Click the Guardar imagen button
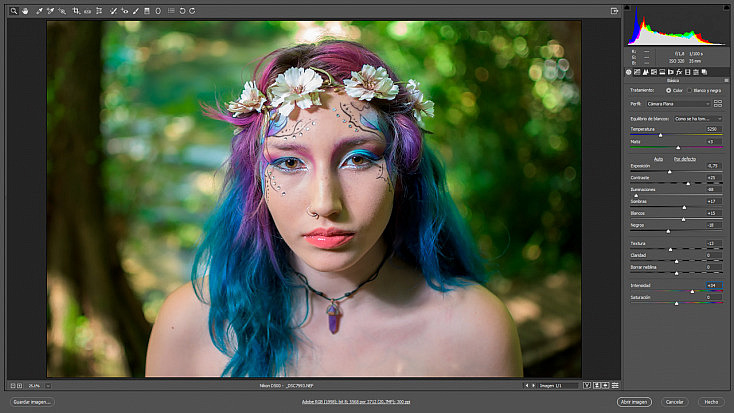This screenshot has height=413, width=734. [32, 402]
